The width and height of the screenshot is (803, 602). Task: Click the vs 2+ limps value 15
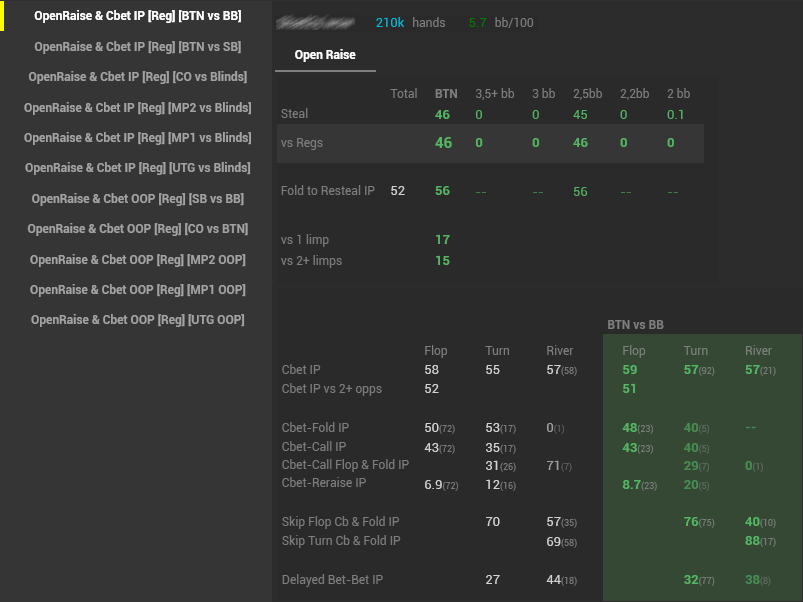tap(442, 261)
